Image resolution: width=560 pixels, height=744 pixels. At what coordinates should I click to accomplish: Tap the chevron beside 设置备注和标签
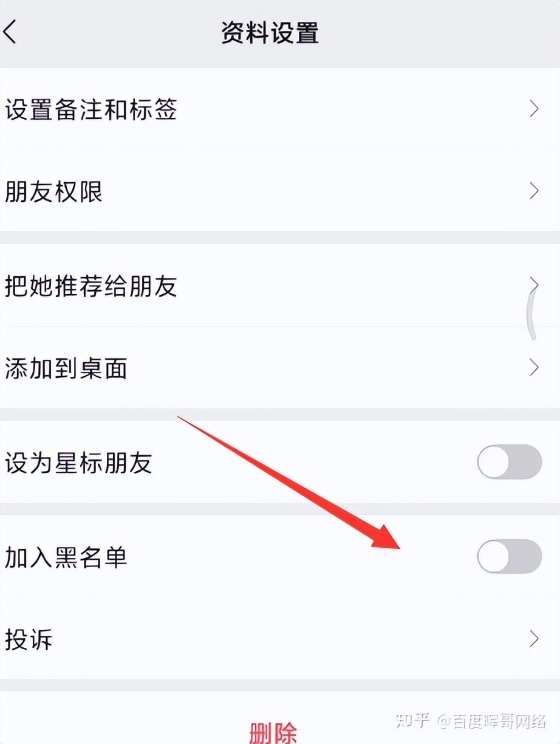[534, 109]
